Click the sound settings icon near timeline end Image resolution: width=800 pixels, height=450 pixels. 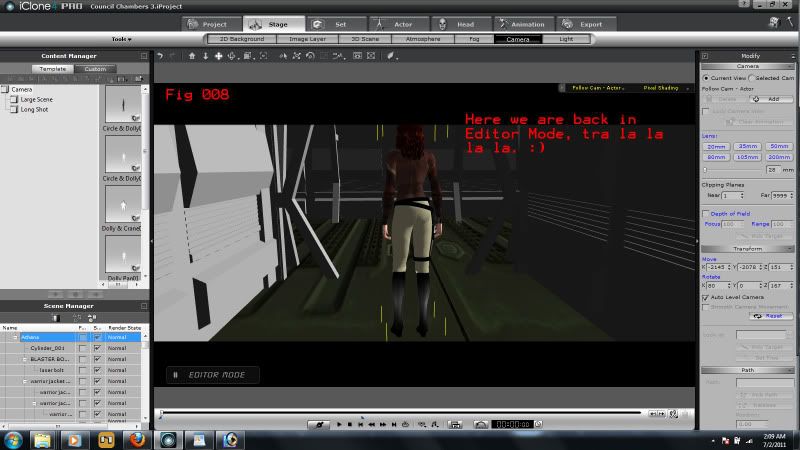pos(674,414)
